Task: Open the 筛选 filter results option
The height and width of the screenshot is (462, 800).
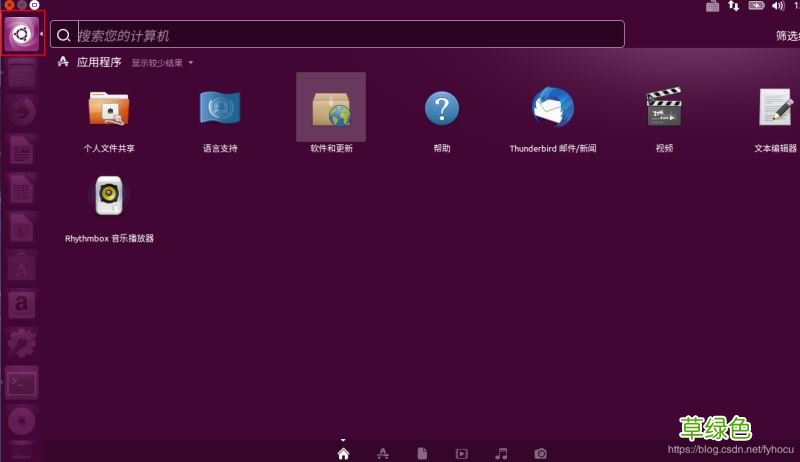Action: [x=787, y=35]
